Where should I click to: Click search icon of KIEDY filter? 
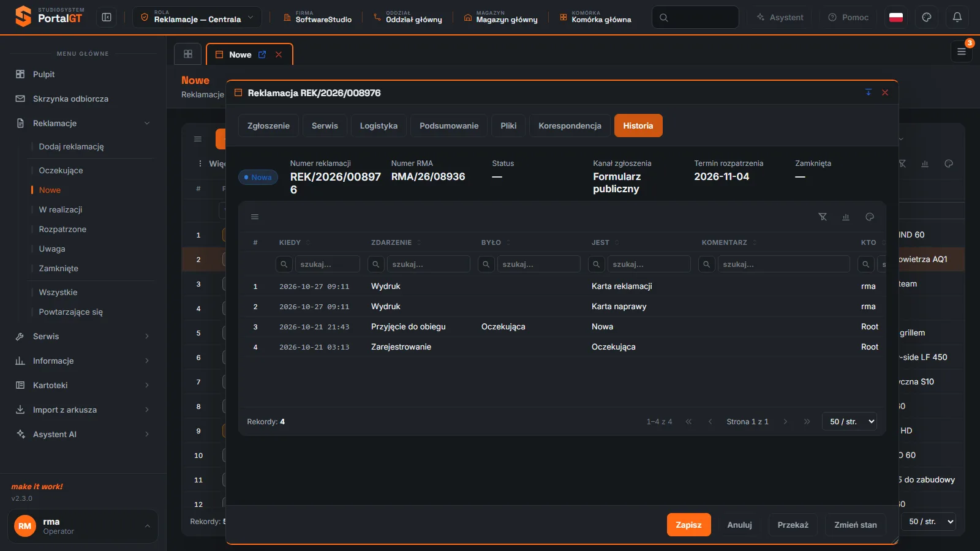[x=284, y=264]
